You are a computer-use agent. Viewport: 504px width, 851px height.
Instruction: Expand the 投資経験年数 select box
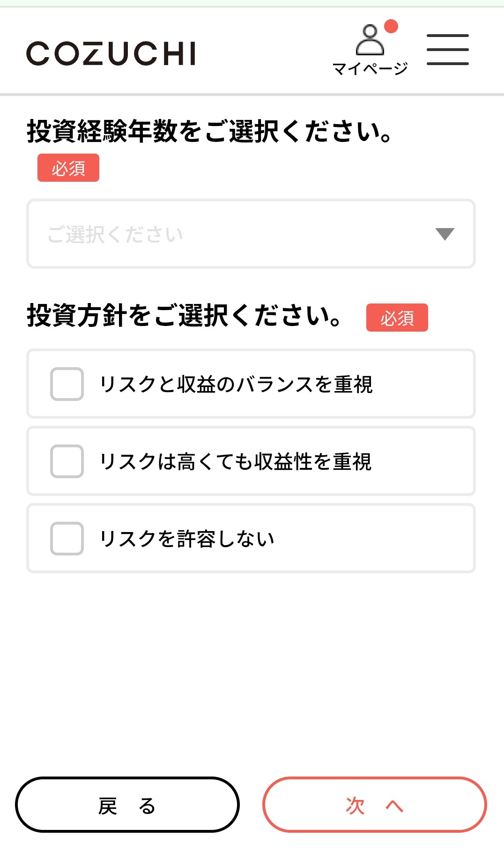point(251,234)
